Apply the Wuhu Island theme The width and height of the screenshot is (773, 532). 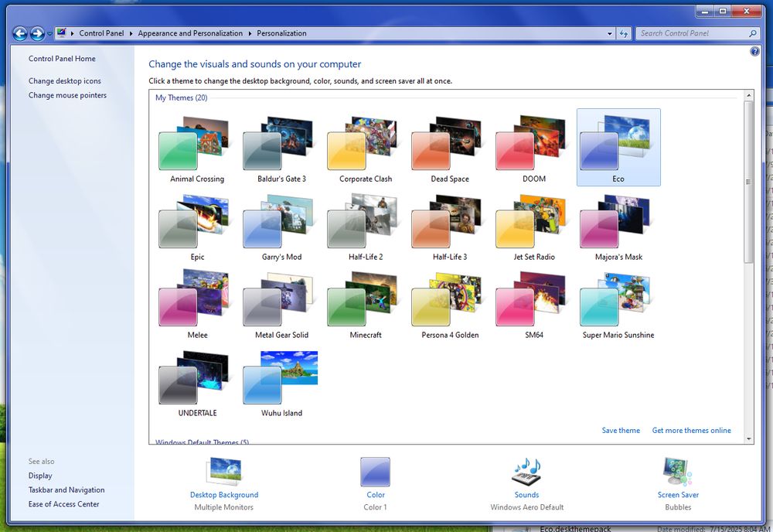pos(281,383)
